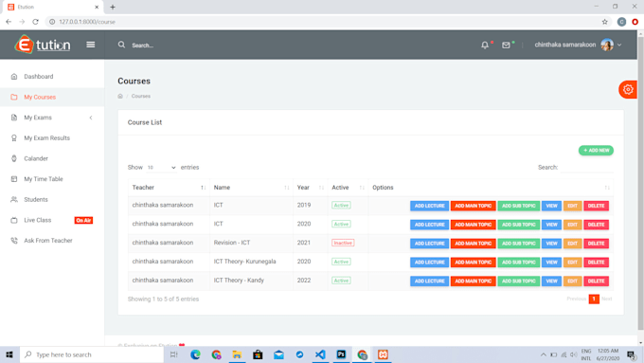
Task: Edit the ICT Theory - Kandy course
Action: pos(573,281)
